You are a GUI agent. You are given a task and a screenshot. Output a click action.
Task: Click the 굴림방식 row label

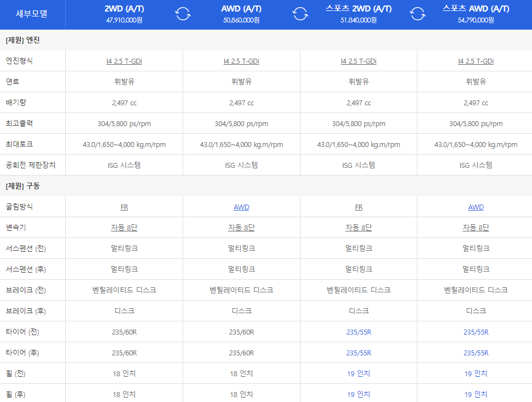click(19, 207)
